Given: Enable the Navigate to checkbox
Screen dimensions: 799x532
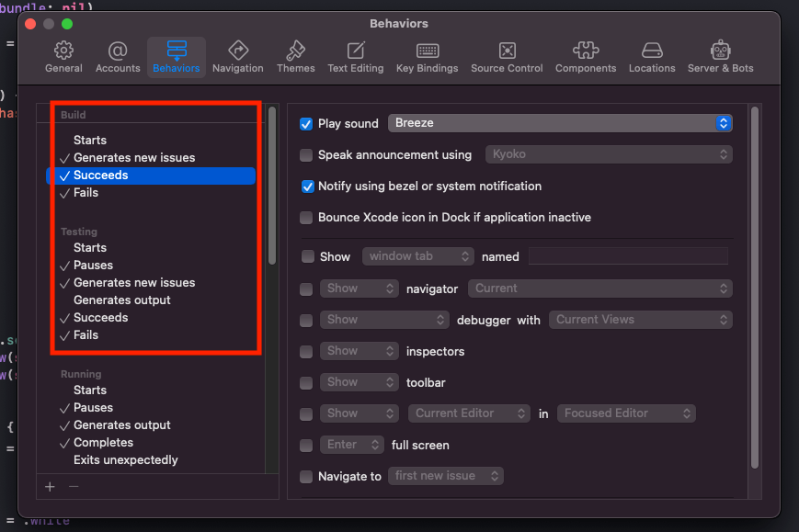Looking at the screenshot, I should pos(306,477).
